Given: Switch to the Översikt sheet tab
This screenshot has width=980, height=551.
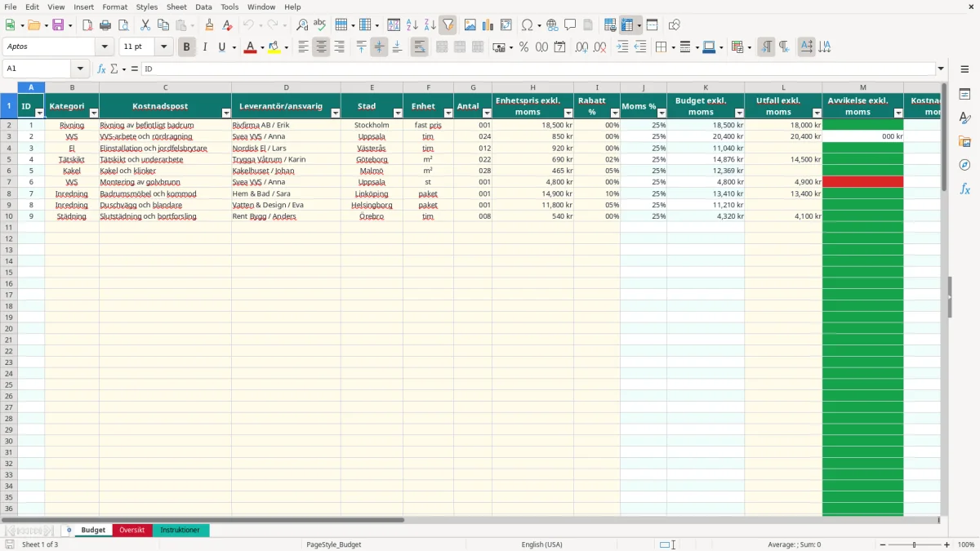Looking at the screenshot, I should [132, 530].
